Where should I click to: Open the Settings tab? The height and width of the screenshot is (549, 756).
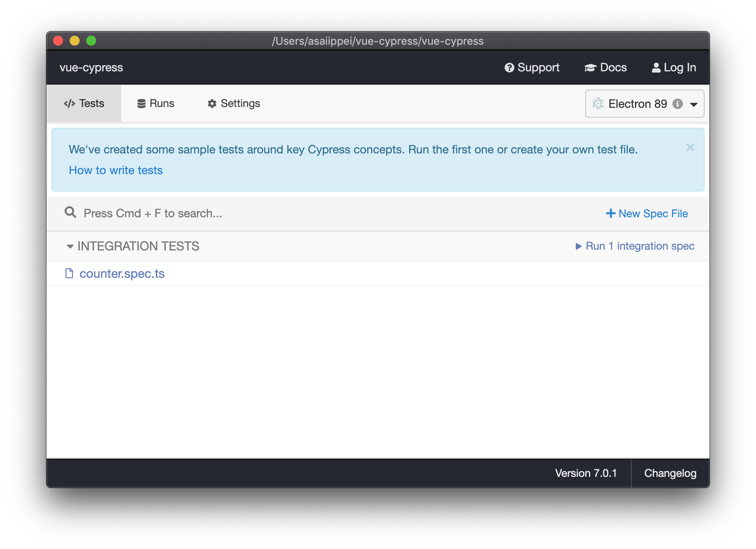[234, 104]
